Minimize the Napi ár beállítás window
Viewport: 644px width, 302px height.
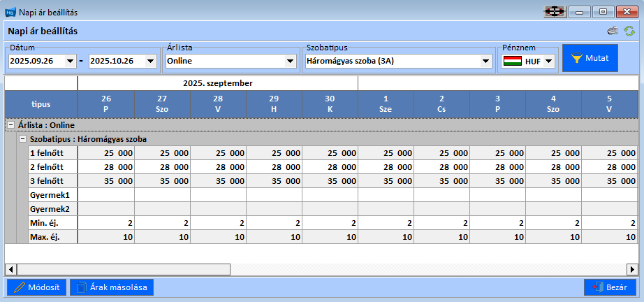tap(580, 11)
